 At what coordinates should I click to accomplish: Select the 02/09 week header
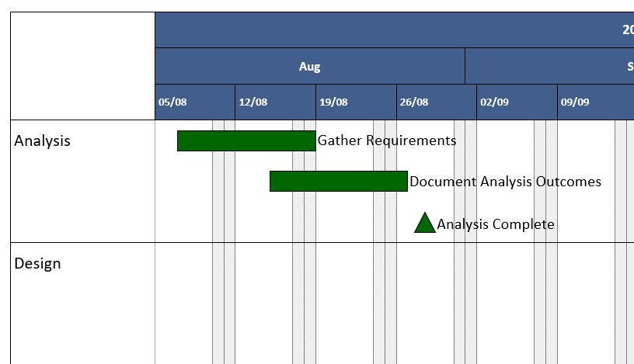coord(517,102)
